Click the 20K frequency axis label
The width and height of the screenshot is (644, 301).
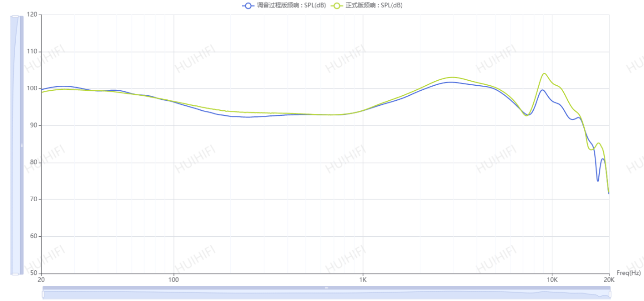click(x=609, y=279)
